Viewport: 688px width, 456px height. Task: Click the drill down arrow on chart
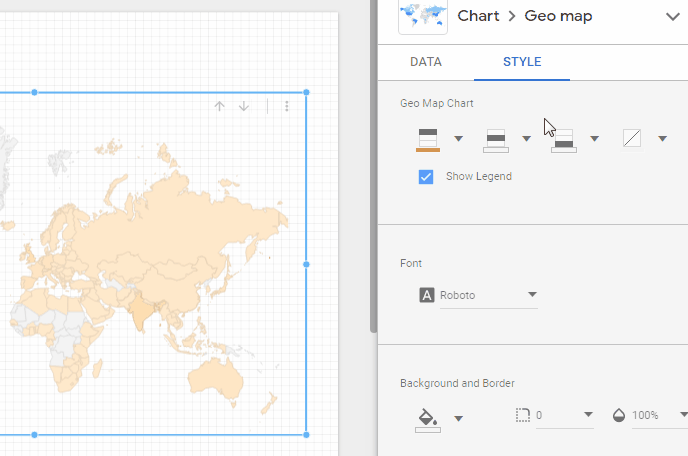(x=243, y=107)
